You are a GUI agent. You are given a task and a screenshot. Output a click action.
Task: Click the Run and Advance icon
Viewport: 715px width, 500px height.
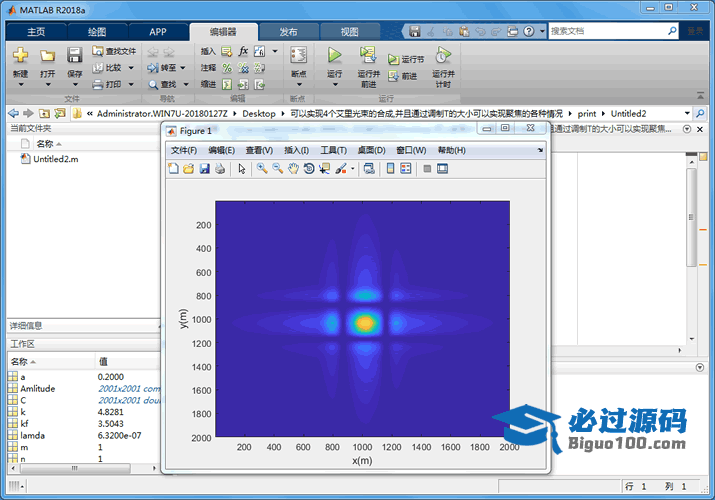coord(368,55)
